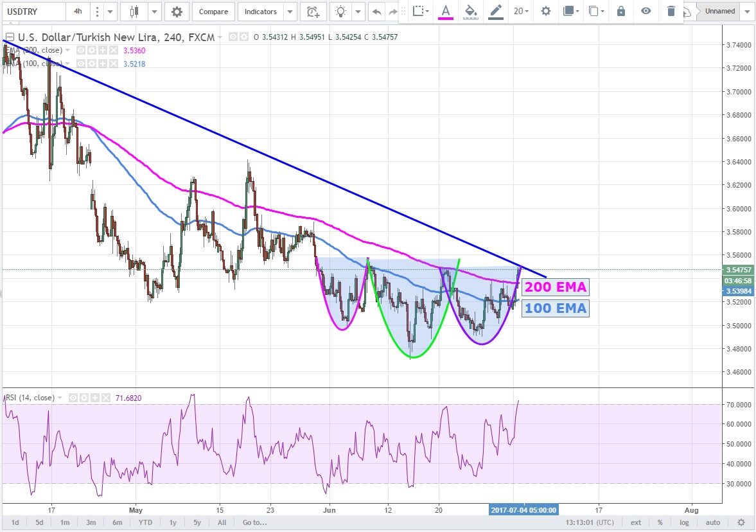Select the candlestick chart style icon
The height and width of the screenshot is (532, 756).
(134, 12)
